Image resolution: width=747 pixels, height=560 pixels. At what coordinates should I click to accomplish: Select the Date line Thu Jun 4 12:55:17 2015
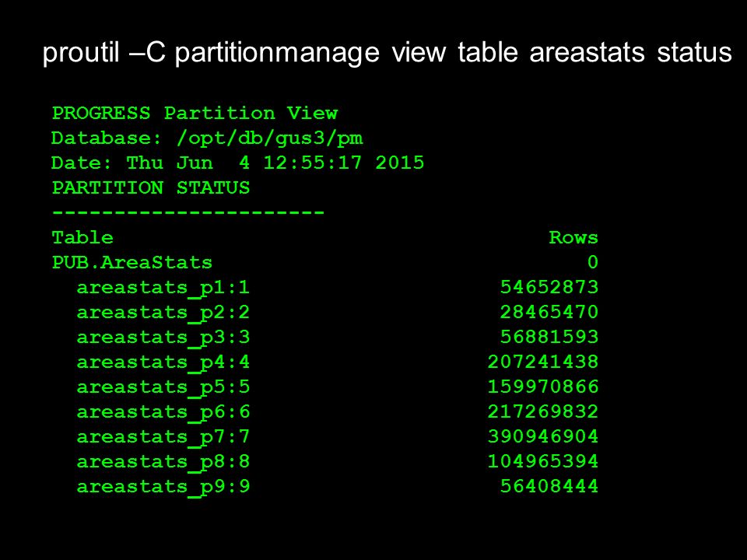click(x=238, y=163)
